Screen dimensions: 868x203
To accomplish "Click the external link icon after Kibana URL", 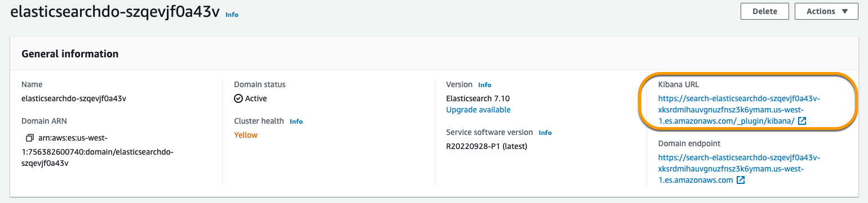I will (x=802, y=121).
